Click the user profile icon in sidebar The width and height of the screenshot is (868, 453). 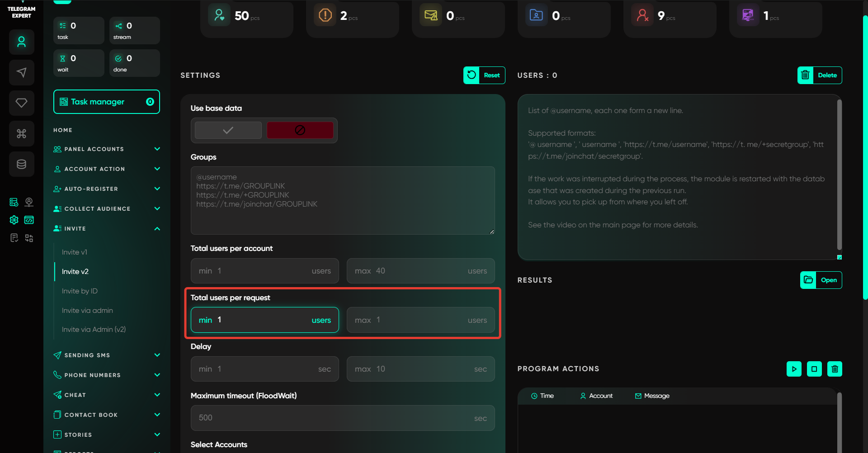pos(21,42)
